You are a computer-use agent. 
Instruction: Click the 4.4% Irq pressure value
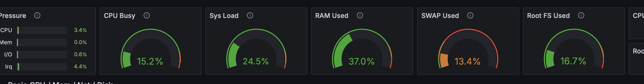coord(80,66)
